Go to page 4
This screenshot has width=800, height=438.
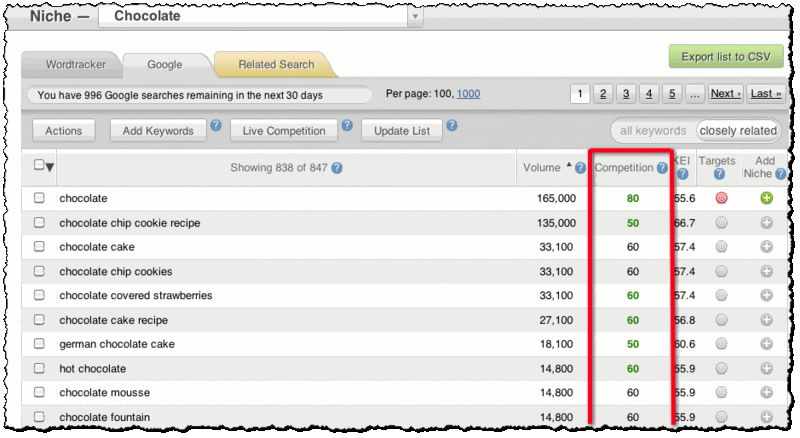tap(648, 93)
